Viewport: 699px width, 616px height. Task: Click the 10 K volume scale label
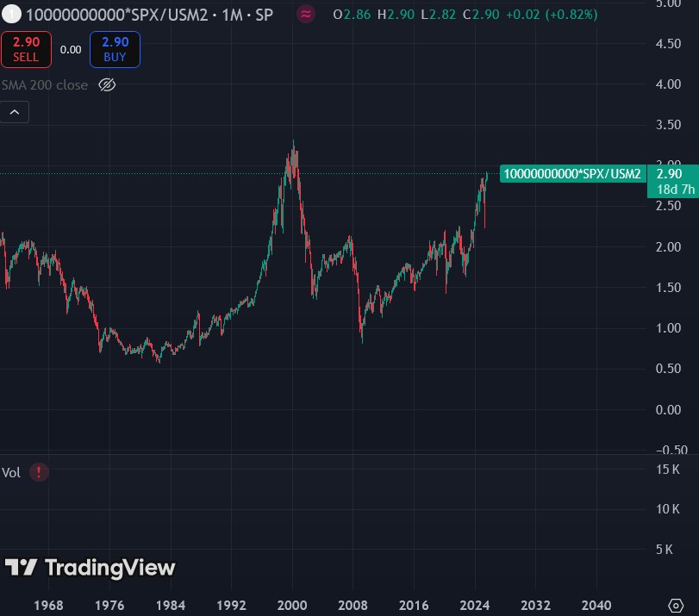pyautogui.click(x=668, y=509)
